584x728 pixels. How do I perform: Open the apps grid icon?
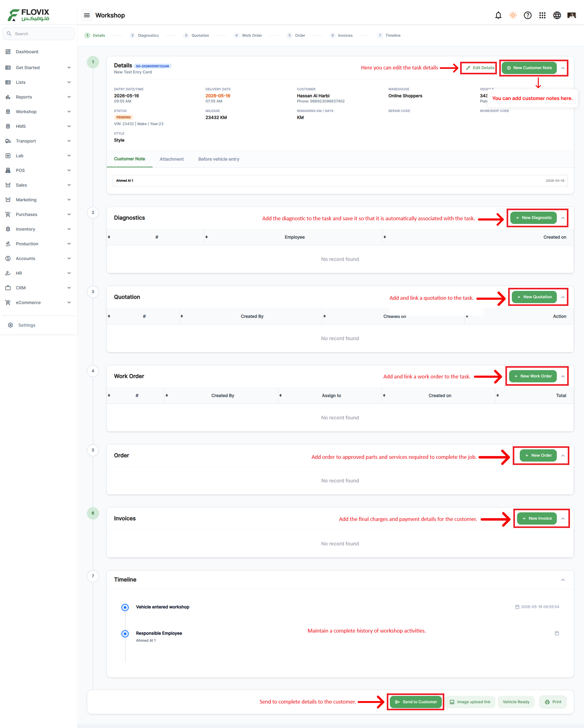pyautogui.click(x=542, y=15)
